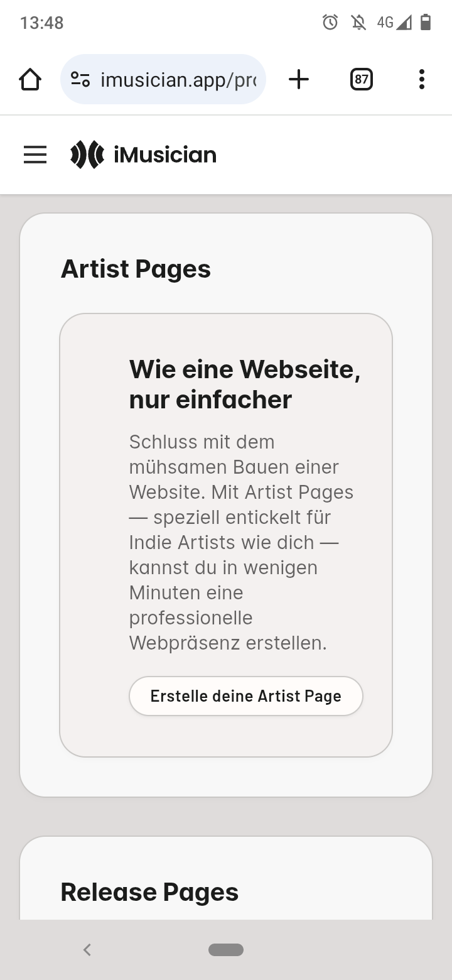The width and height of the screenshot is (452, 980).
Task: Show the 87 open tabs
Action: pos(361,79)
